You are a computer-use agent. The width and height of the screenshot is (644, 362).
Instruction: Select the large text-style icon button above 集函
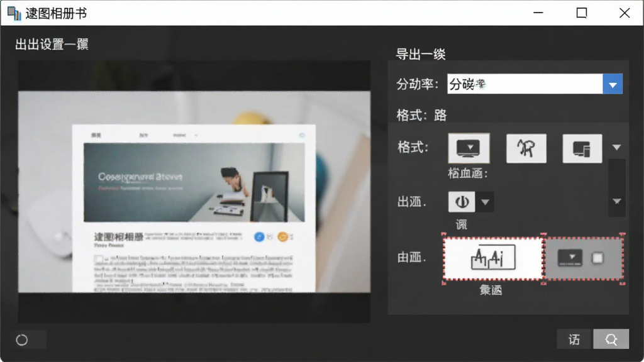tap(493, 258)
